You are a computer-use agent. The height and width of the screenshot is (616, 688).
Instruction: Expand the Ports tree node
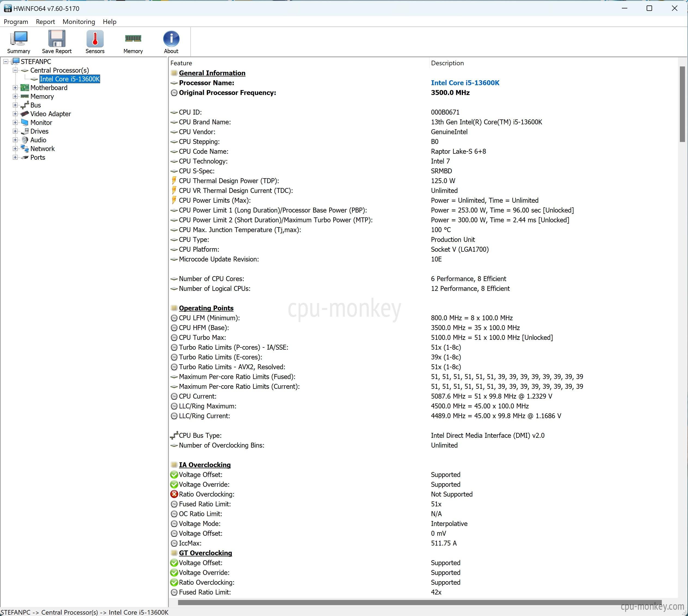coord(15,157)
